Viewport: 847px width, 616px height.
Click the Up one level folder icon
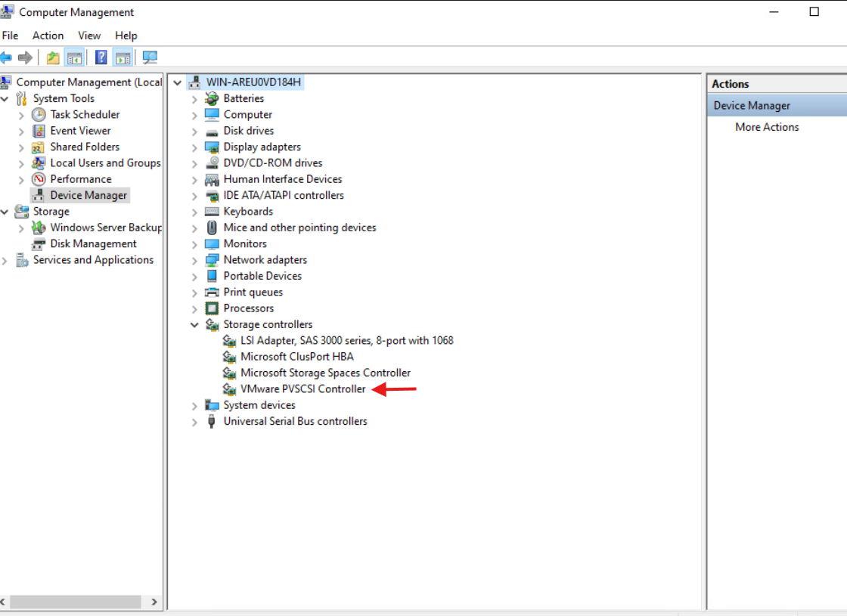pos(52,57)
